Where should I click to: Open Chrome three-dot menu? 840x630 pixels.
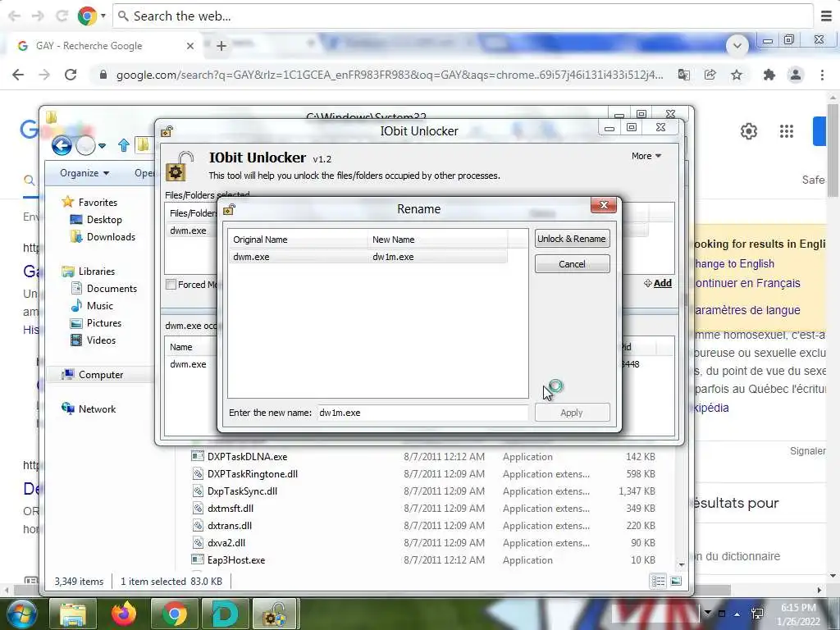[x=822, y=75]
